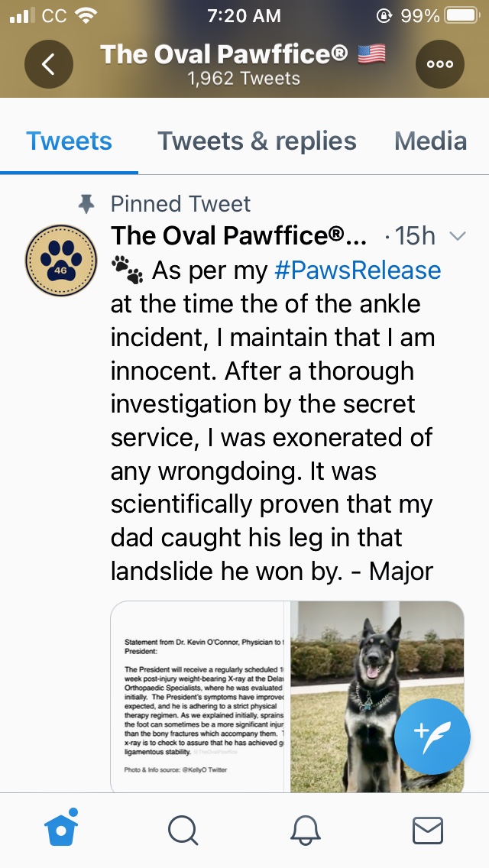Tap the battery indicator in status bar
This screenshot has width=489, height=868.
[460, 15]
